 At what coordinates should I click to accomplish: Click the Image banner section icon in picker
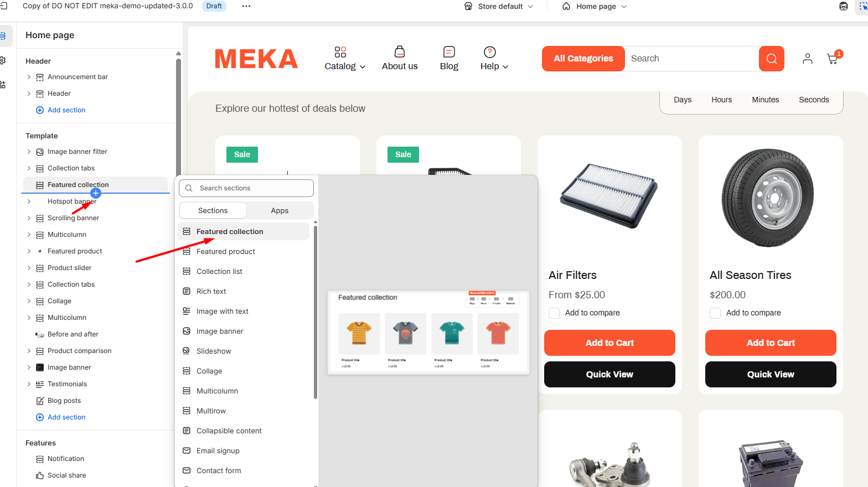pos(187,331)
